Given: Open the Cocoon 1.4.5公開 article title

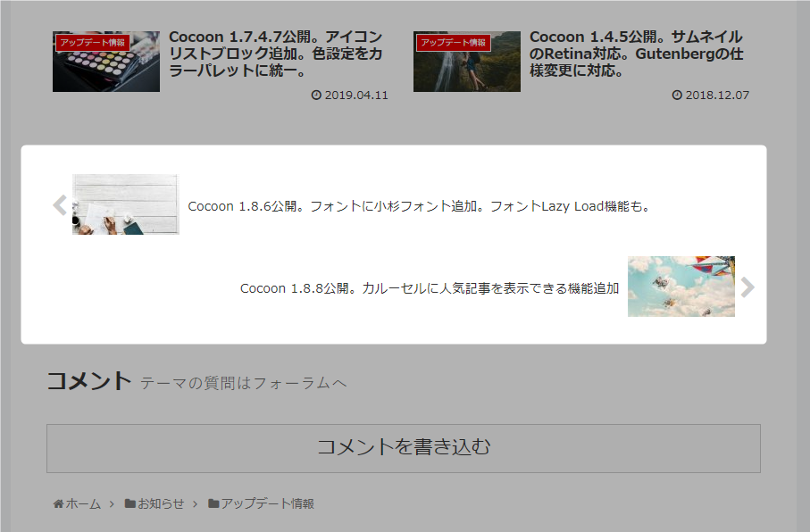Looking at the screenshot, I should pos(637,54).
